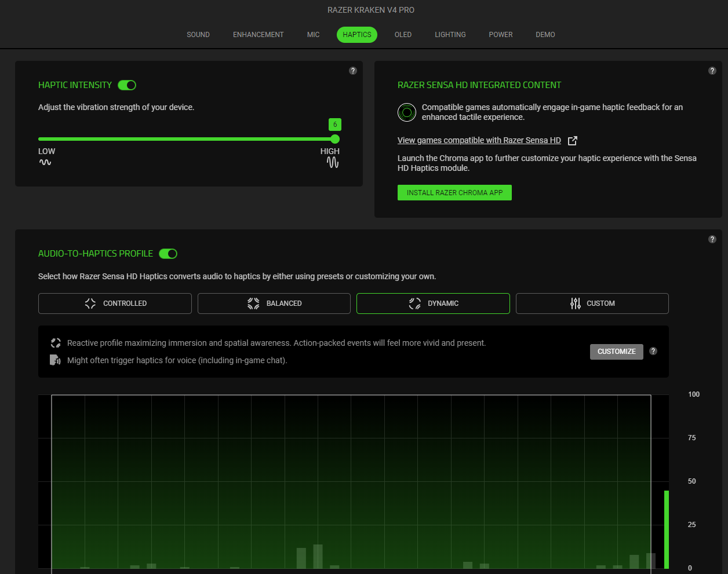Viewport: 728px width, 574px height.
Task: Click help icon in Audio-to-Haptics panel corner
Action: [x=712, y=239]
